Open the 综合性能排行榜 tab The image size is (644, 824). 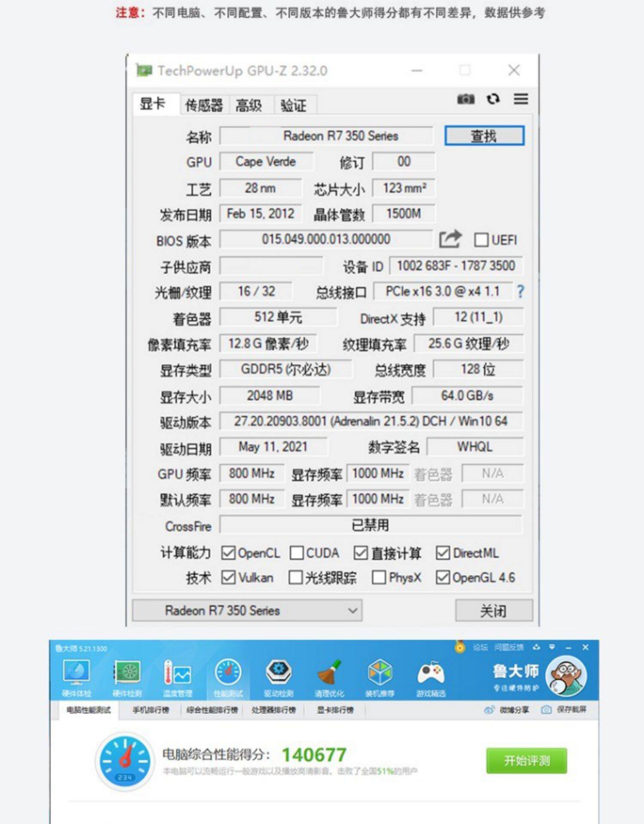coord(212,710)
